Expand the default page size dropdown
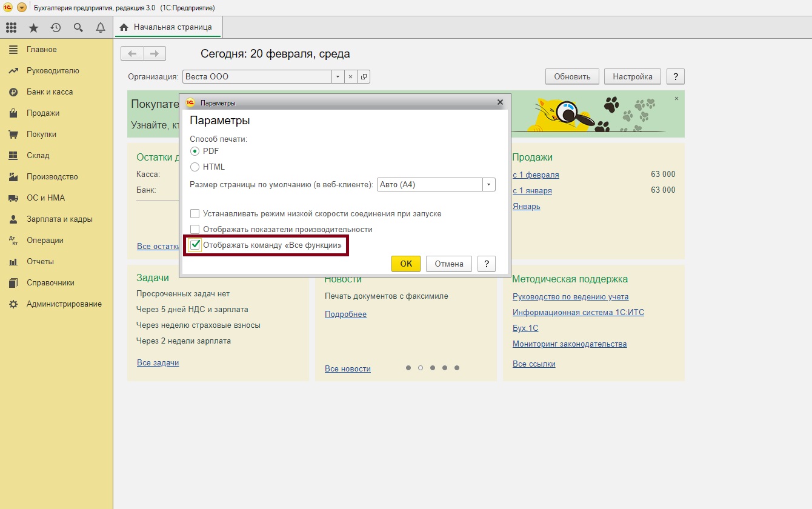Viewport: 812px width, 509px height. (488, 185)
